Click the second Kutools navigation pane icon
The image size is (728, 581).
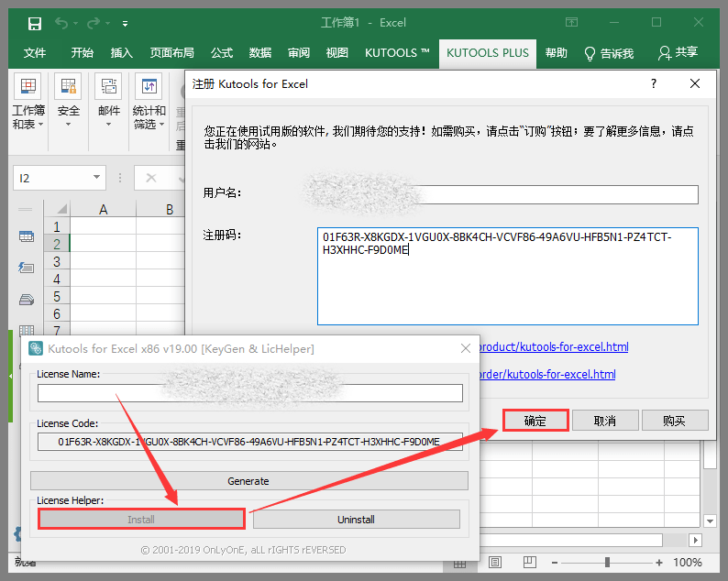(x=27, y=268)
